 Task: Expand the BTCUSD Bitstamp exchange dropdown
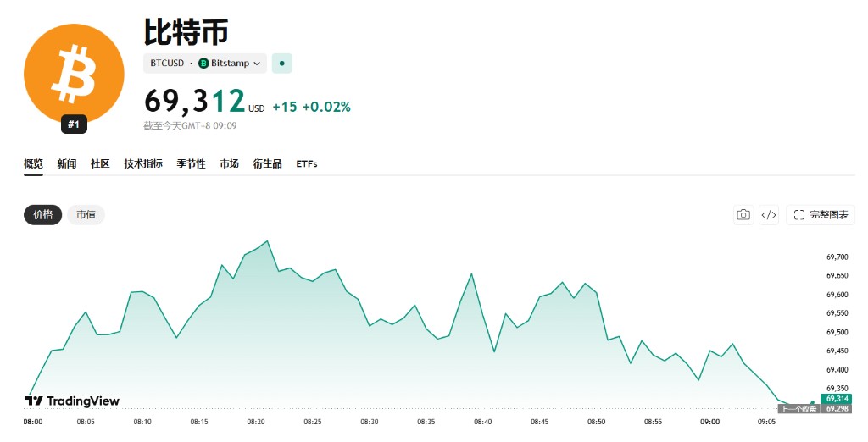205,63
